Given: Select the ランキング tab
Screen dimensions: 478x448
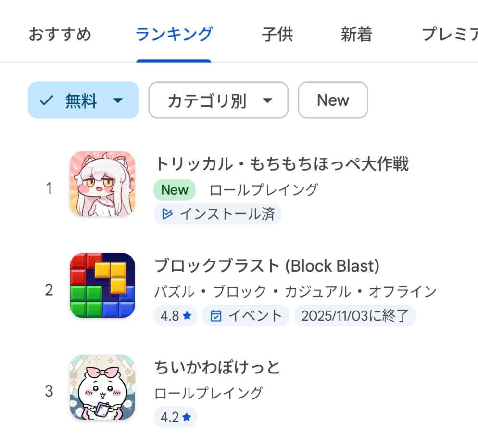Looking at the screenshot, I should [x=174, y=35].
